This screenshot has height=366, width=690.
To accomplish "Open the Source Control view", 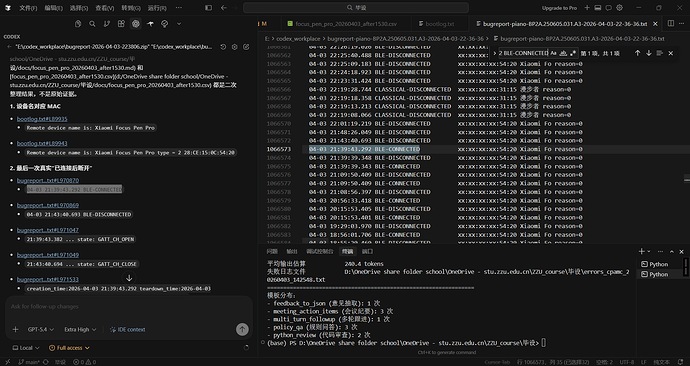I will click(x=106, y=24).
